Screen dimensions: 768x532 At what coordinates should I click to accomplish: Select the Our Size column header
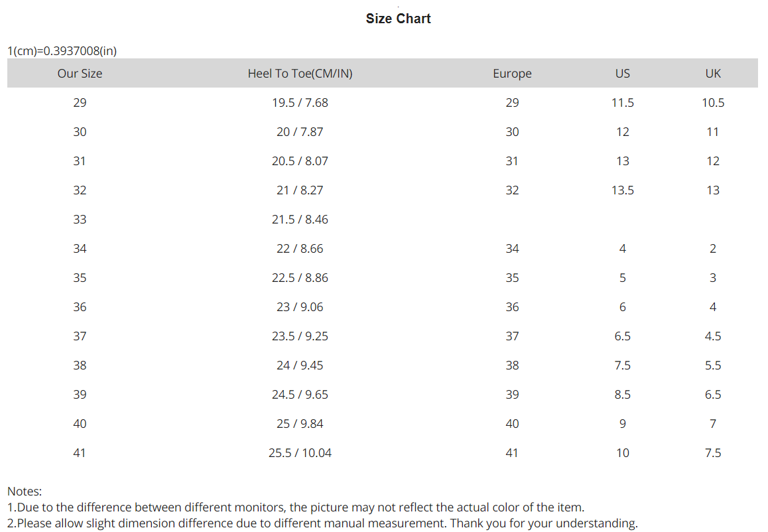pos(80,74)
